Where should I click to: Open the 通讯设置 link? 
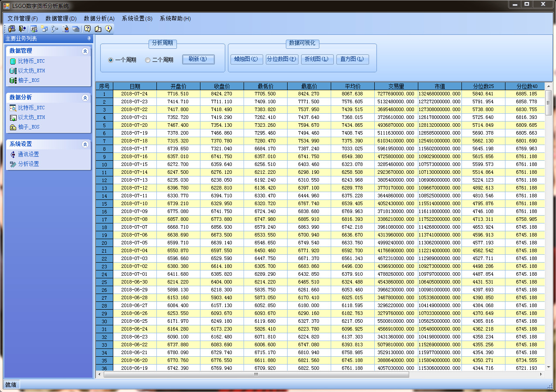28,154
